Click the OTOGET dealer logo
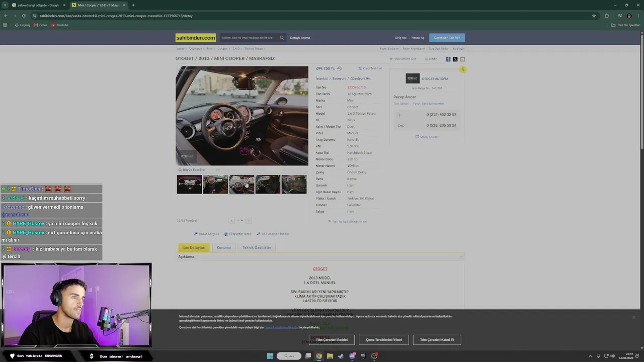Screen dimensions: 644x362 tap(413, 78)
